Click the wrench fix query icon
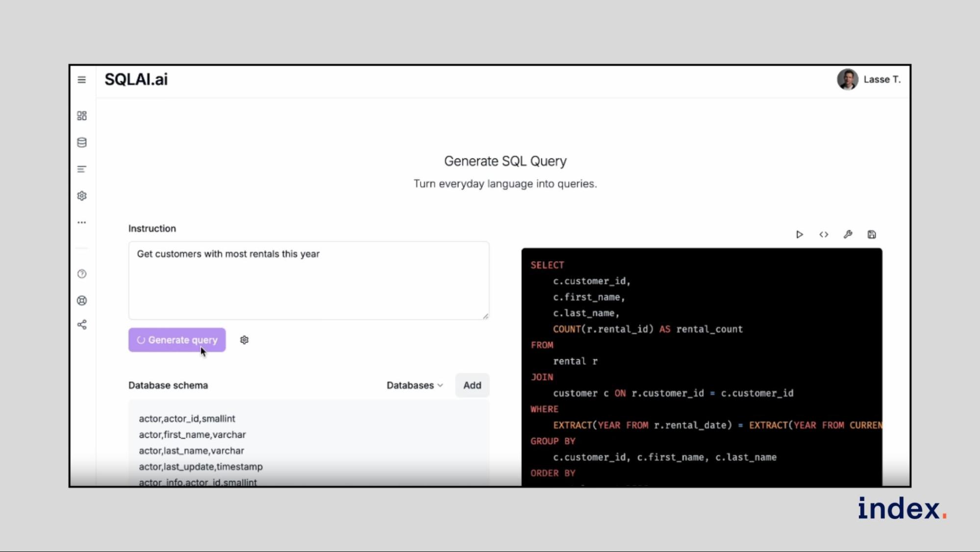This screenshot has width=980, height=552. tap(848, 235)
